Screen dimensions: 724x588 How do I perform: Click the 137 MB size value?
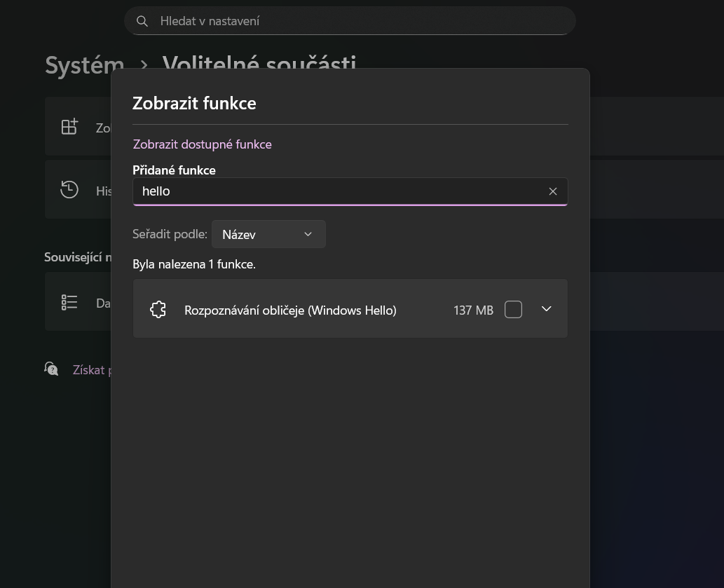click(x=473, y=310)
